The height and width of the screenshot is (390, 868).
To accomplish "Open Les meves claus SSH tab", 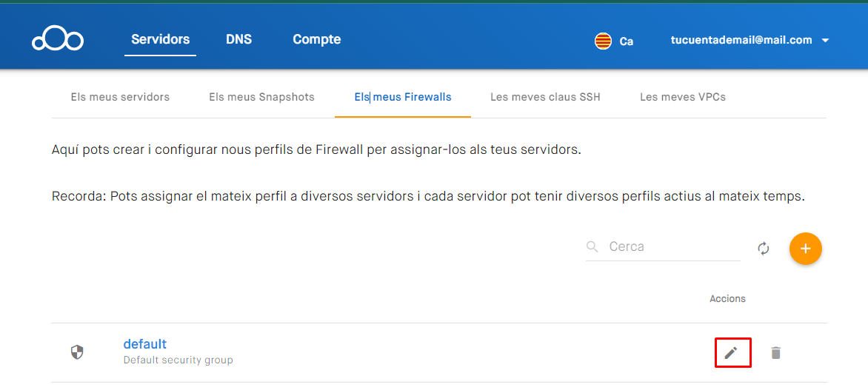I will point(545,97).
